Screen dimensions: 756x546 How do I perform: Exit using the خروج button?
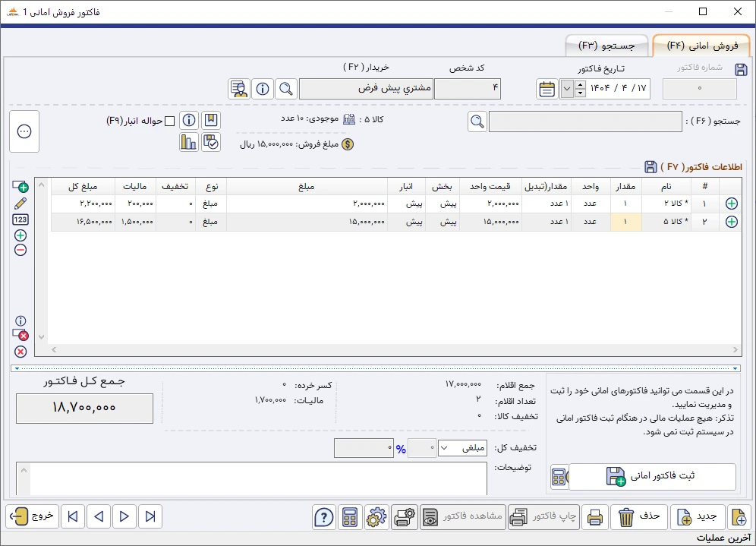tap(32, 516)
